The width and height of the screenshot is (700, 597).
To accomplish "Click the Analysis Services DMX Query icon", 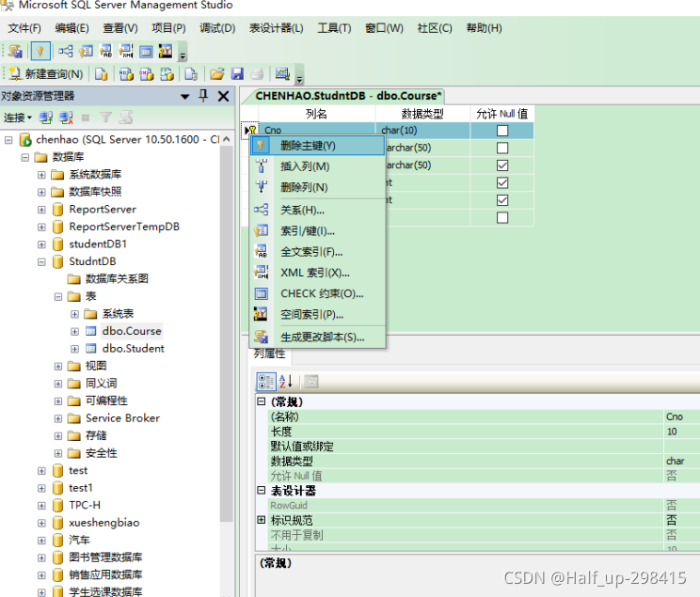I will pyautogui.click(x=147, y=73).
